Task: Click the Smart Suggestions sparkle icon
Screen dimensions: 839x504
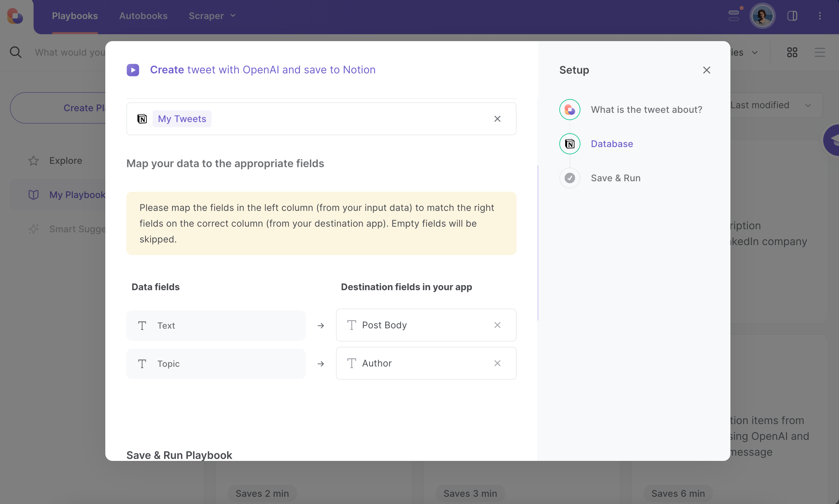Action: pyautogui.click(x=33, y=229)
